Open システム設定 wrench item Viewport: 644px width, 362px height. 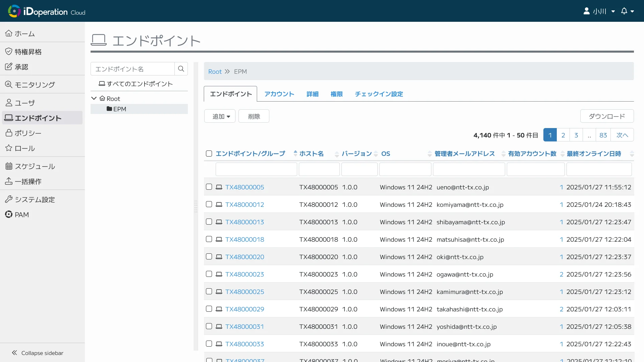pyautogui.click(x=35, y=199)
